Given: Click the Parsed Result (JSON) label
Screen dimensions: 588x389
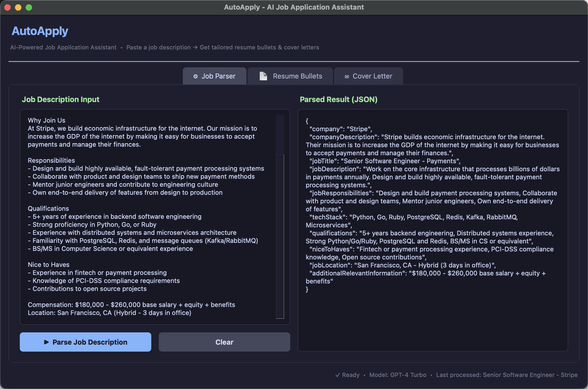Looking at the screenshot, I should (x=338, y=99).
